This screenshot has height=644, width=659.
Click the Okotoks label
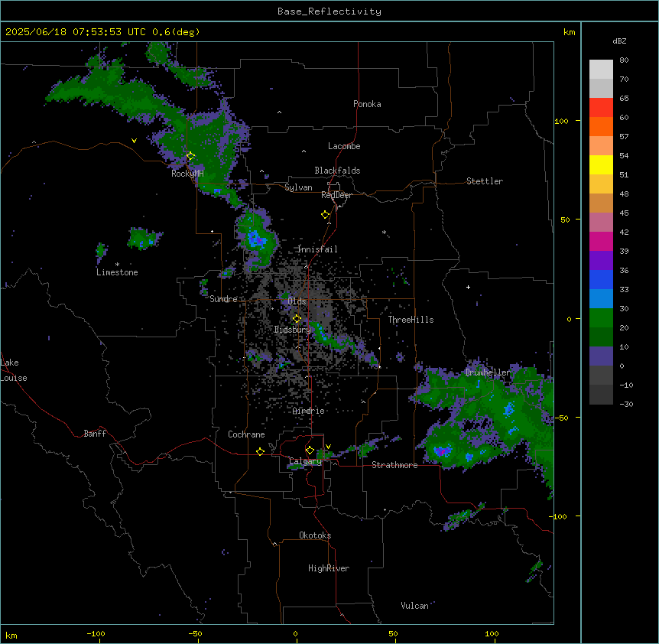tap(315, 535)
